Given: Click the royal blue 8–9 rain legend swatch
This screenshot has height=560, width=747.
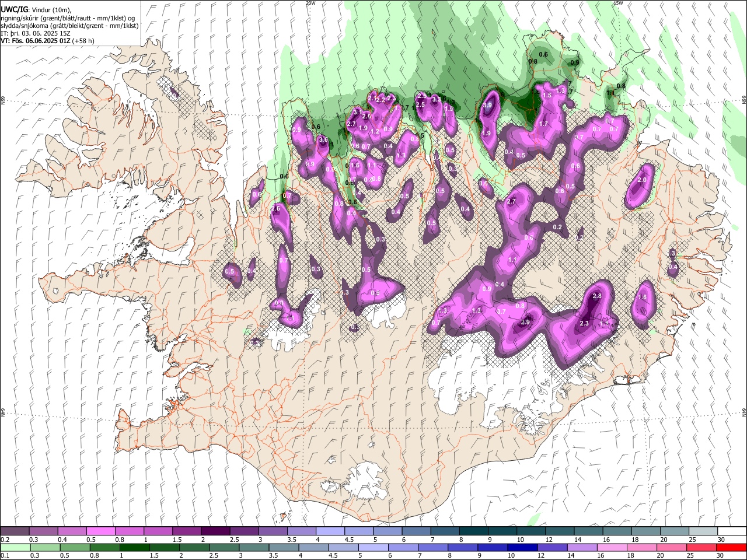Looking at the screenshot, I should (x=463, y=548).
